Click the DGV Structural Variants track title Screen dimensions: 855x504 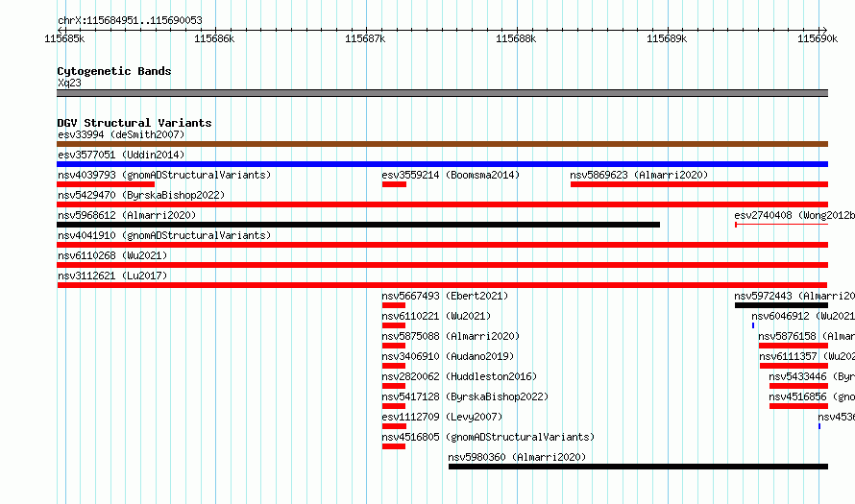coord(134,123)
